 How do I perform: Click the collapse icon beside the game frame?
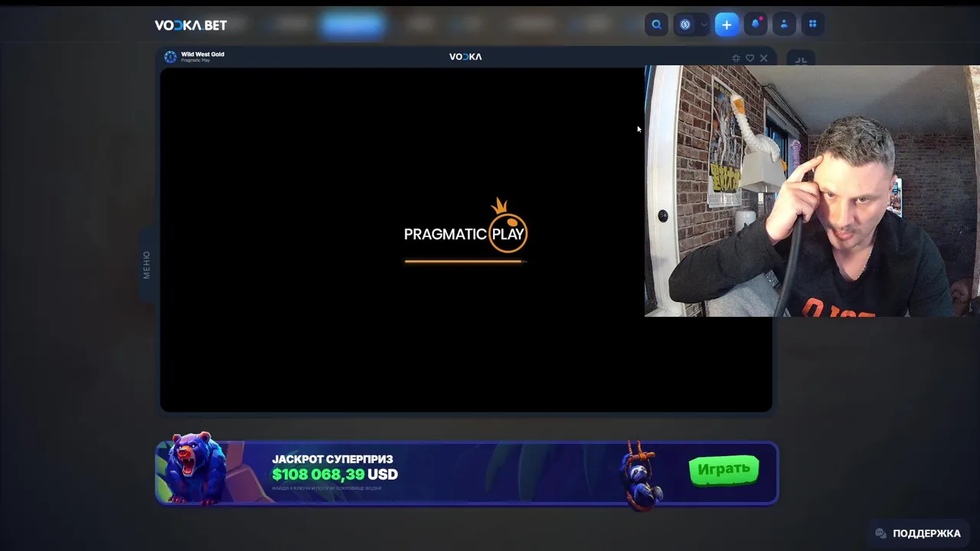click(800, 60)
